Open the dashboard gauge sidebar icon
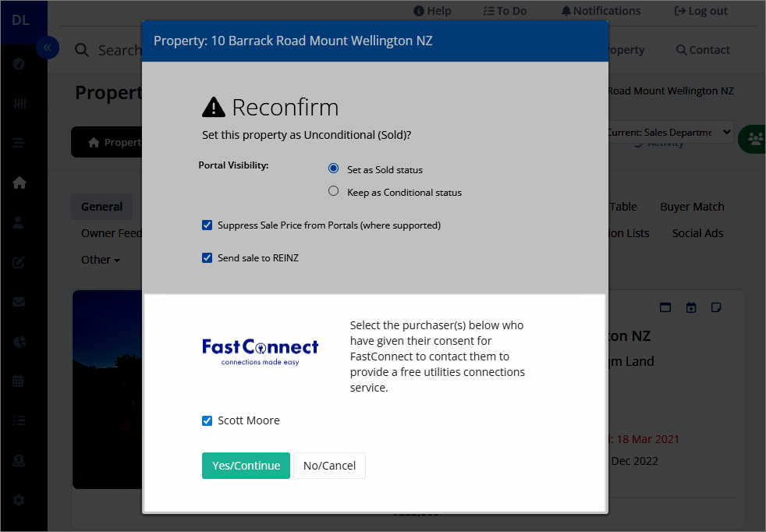Screen dimensions: 766x532 click(19, 64)
